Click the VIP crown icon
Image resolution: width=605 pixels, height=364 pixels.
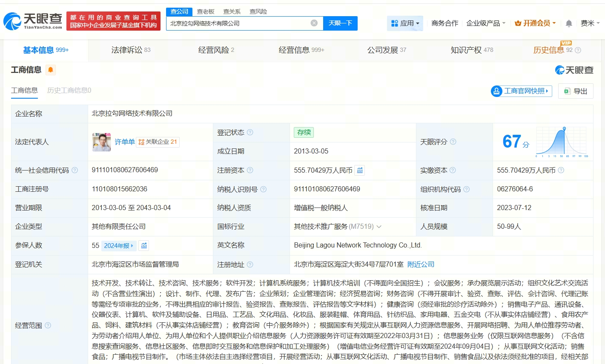point(518,23)
